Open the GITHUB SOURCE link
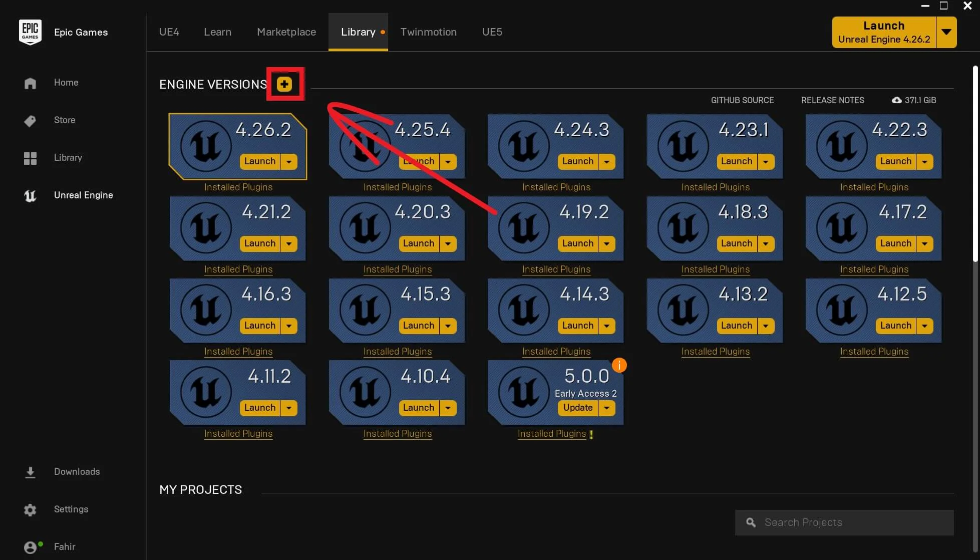 click(x=742, y=100)
